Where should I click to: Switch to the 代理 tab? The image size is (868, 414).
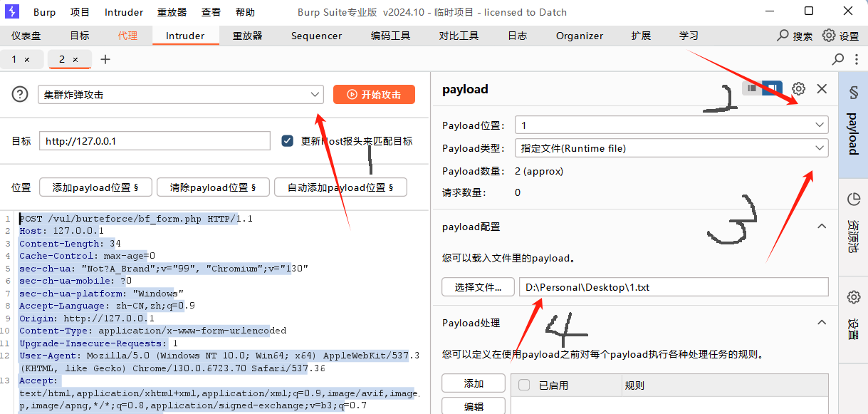(128, 36)
